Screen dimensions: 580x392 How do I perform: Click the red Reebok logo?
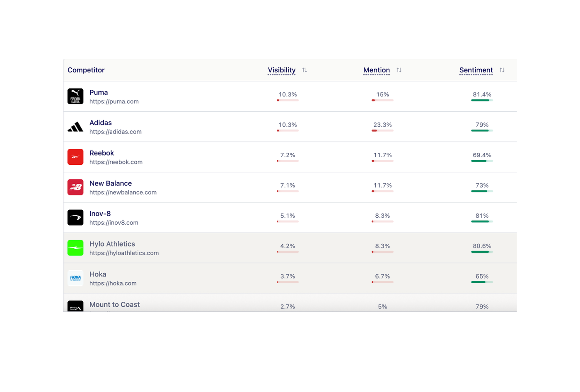[x=75, y=157]
